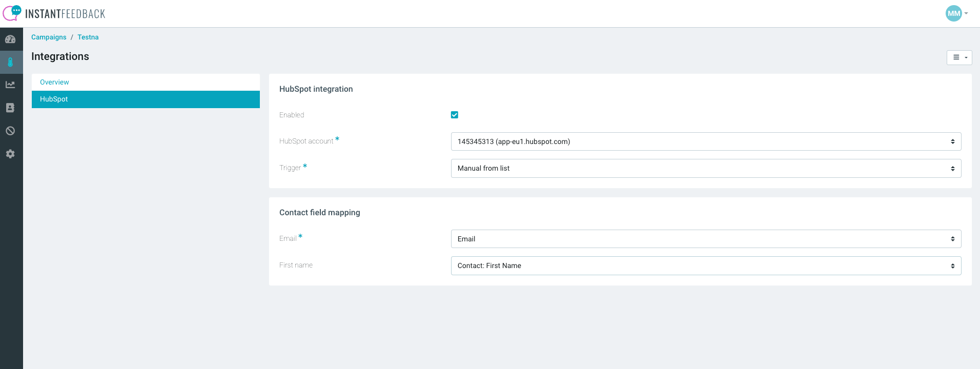Click the First name label

pos(296,265)
